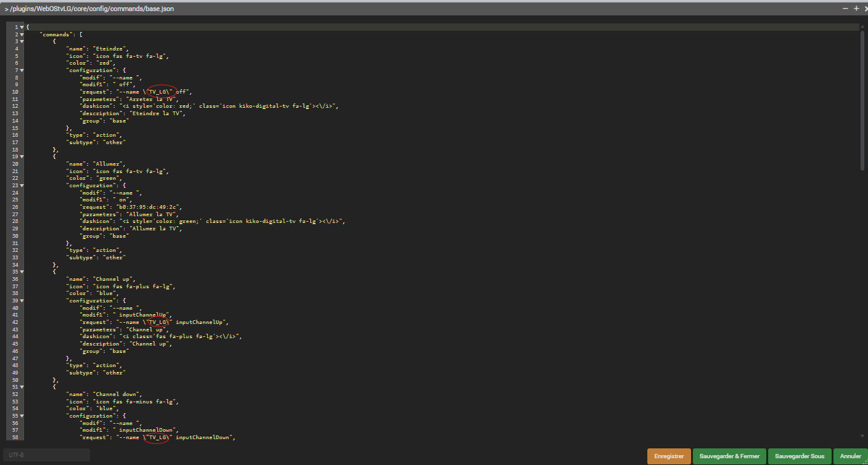Click the green kiko-digital-tv dashicon line
Image resolution: width=868 pixels, height=465 pixels.
point(212,221)
